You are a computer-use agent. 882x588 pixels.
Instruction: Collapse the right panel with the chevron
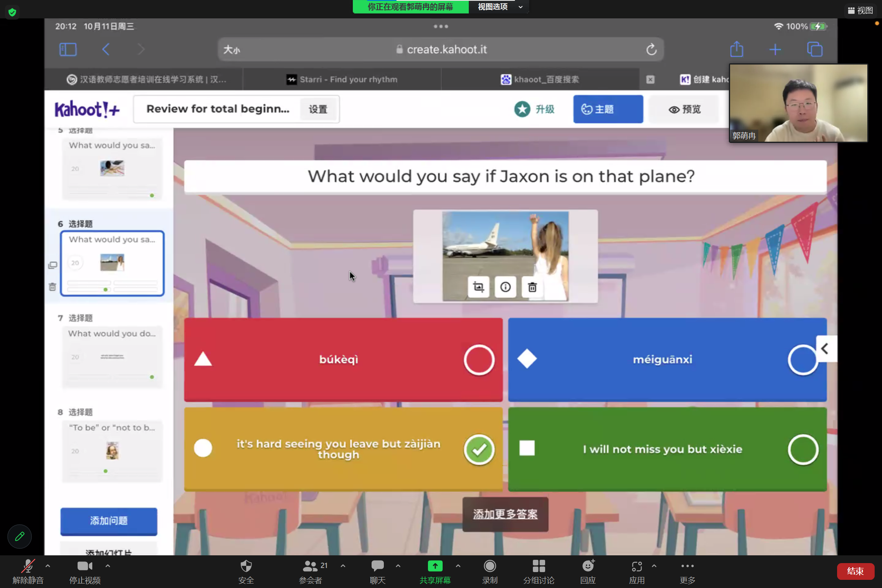[x=825, y=349]
